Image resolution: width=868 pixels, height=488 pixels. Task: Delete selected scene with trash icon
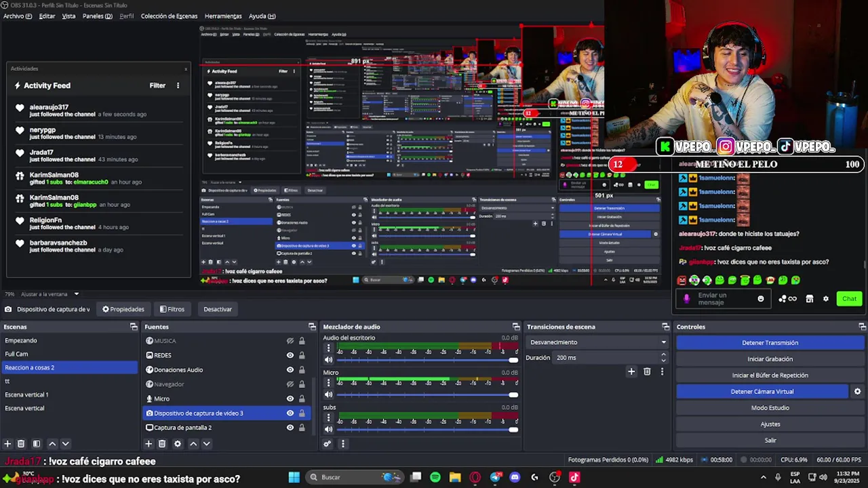(21, 444)
